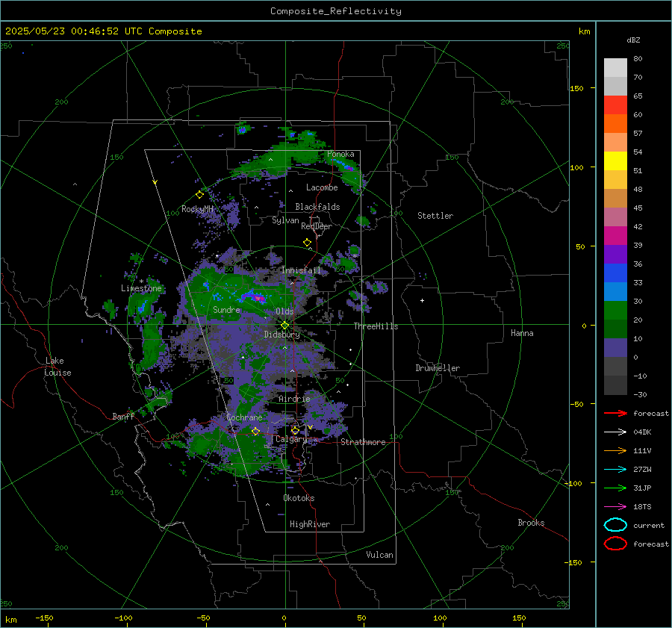Click the RedDeer city label
This screenshot has width=672, height=628.
click(317, 226)
